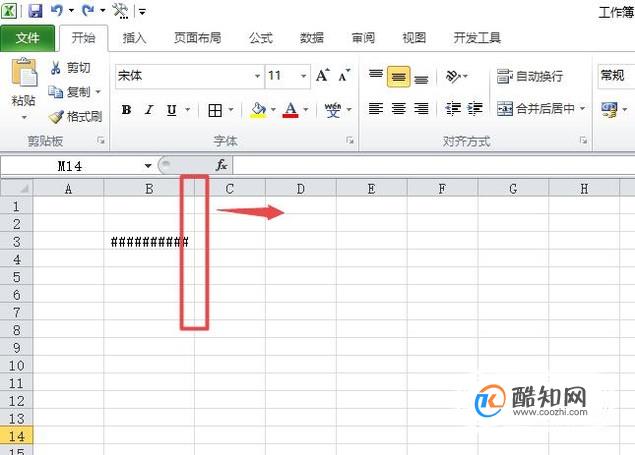Image resolution: width=635 pixels, height=455 pixels.
Task: Click 复制 copy button
Action: tap(70, 92)
